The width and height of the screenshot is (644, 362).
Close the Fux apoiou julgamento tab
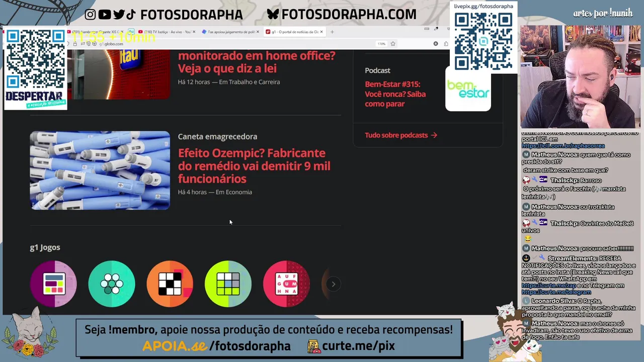coord(258,32)
